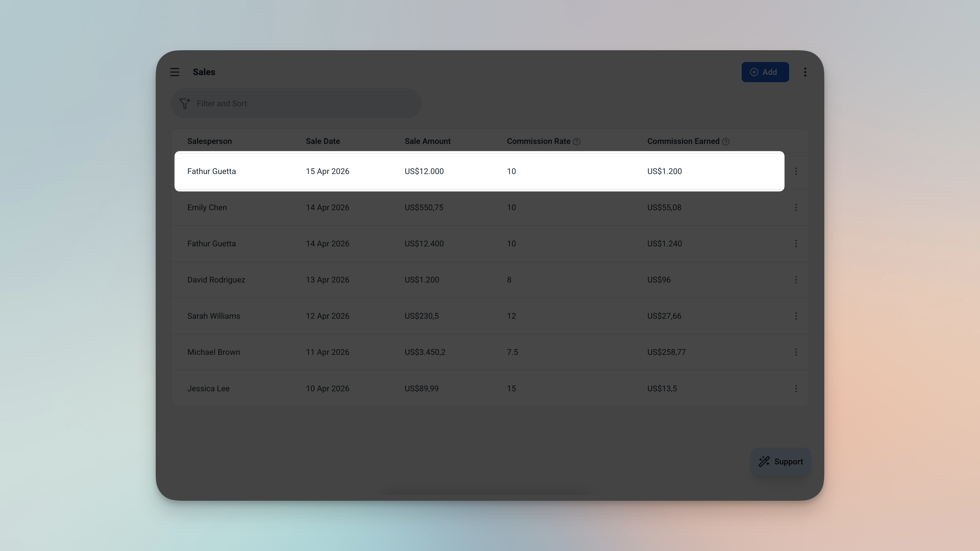Click the Add button to create a sale

(765, 72)
